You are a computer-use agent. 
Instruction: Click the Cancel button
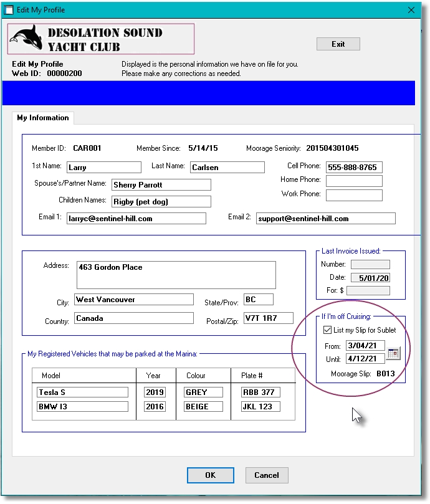pyautogui.click(x=267, y=475)
